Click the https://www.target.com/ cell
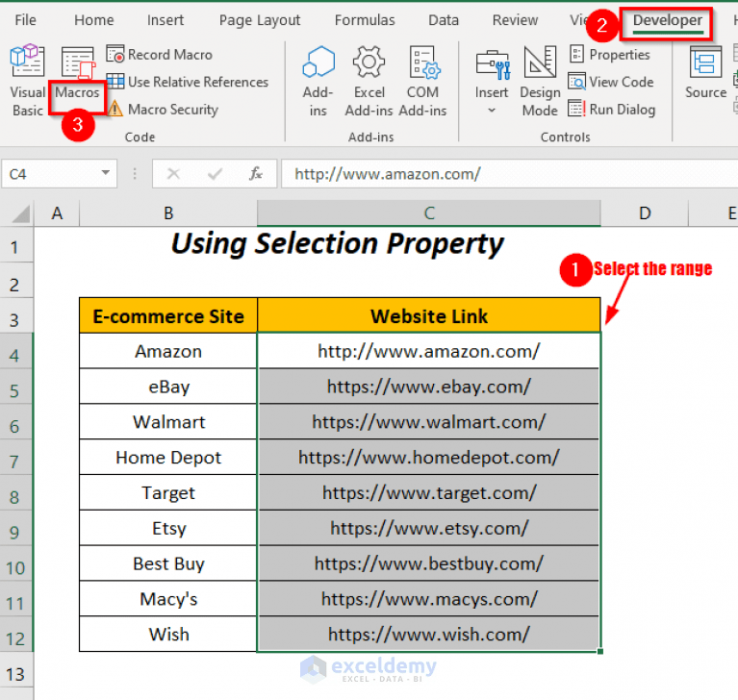 click(x=429, y=492)
